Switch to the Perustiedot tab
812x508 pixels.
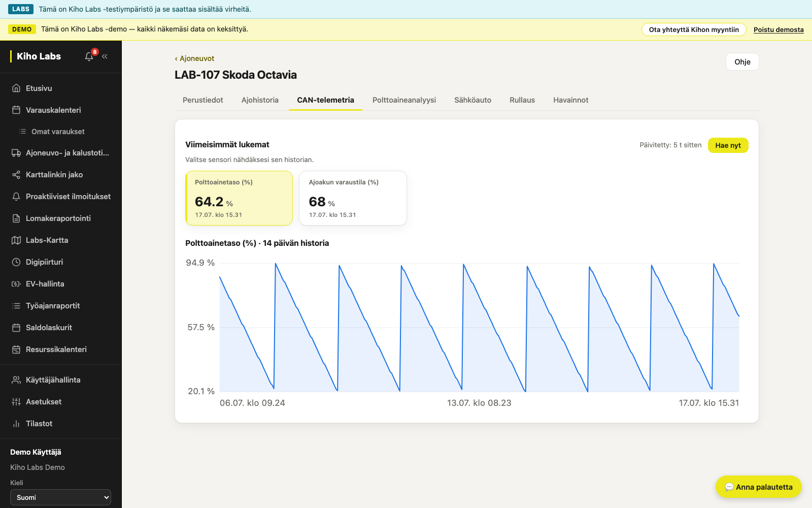pos(203,100)
